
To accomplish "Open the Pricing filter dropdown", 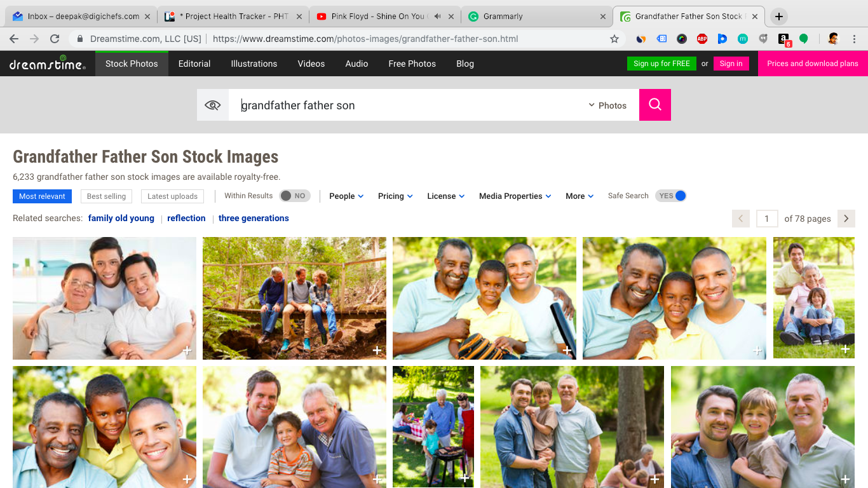I will (x=395, y=196).
